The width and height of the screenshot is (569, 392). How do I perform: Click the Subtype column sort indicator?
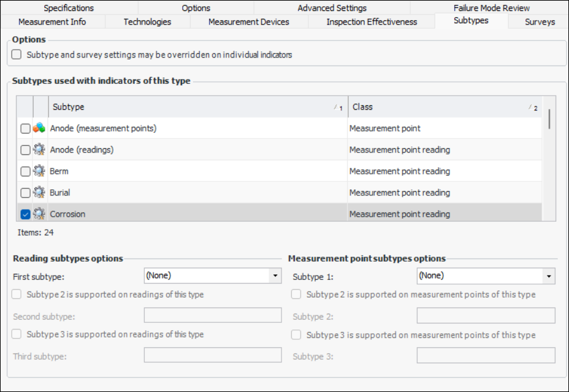click(x=338, y=108)
